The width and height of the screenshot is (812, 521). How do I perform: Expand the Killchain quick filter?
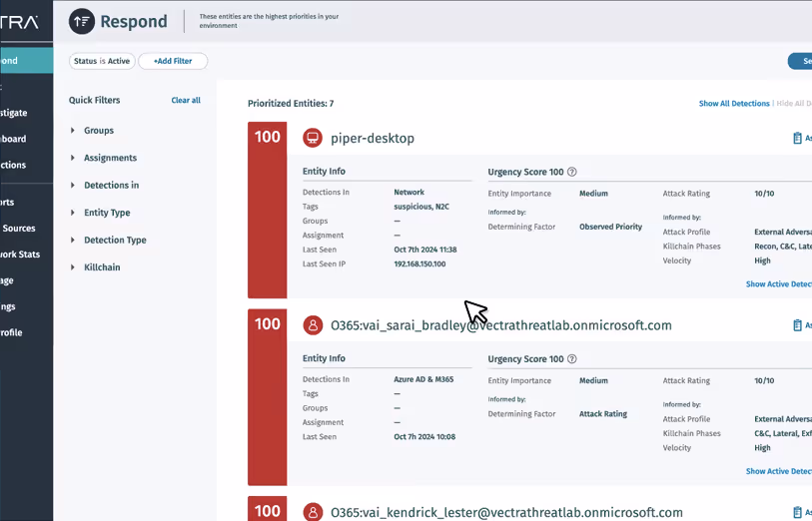point(73,267)
